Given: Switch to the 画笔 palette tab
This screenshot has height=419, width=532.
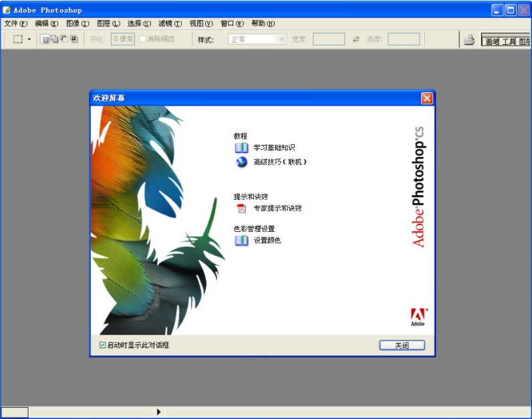Looking at the screenshot, I should [492, 41].
